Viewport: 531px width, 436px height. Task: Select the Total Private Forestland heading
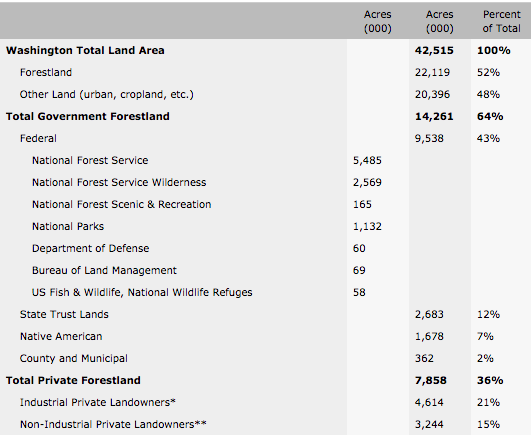tap(73, 380)
